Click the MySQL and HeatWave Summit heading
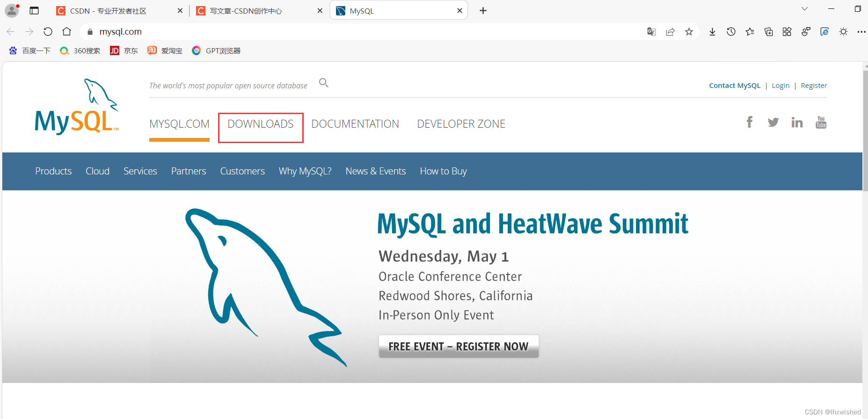Viewport: 868px width, 419px height. [532, 224]
